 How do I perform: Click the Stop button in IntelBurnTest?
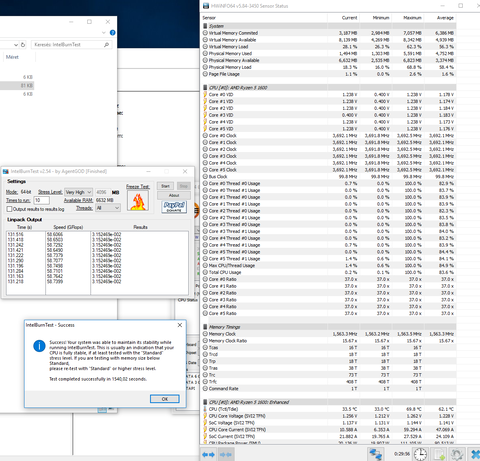coord(183,186)
